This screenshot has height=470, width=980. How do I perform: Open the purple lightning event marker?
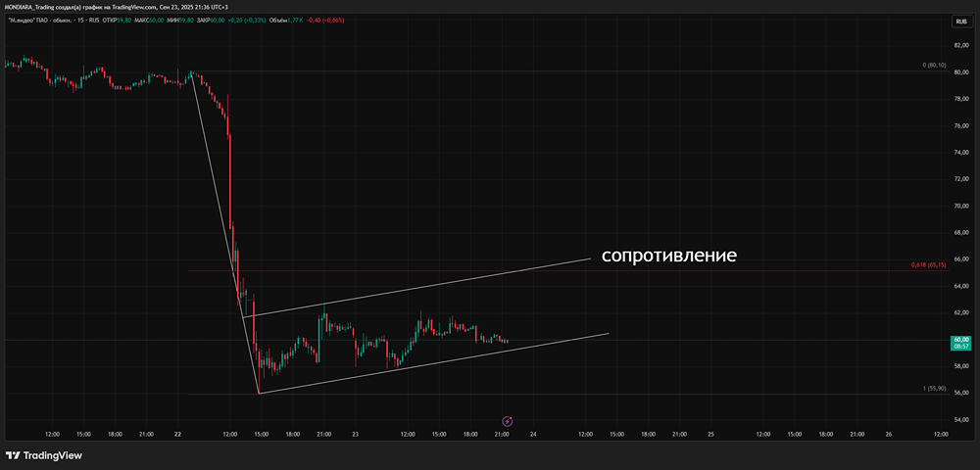click(508, 421)
